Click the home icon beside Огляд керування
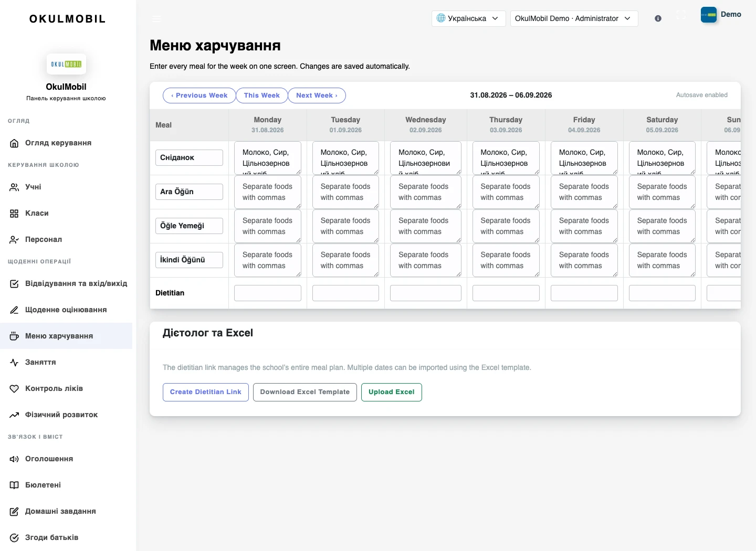Screen dimensions: 756x551 click(14, 143)
